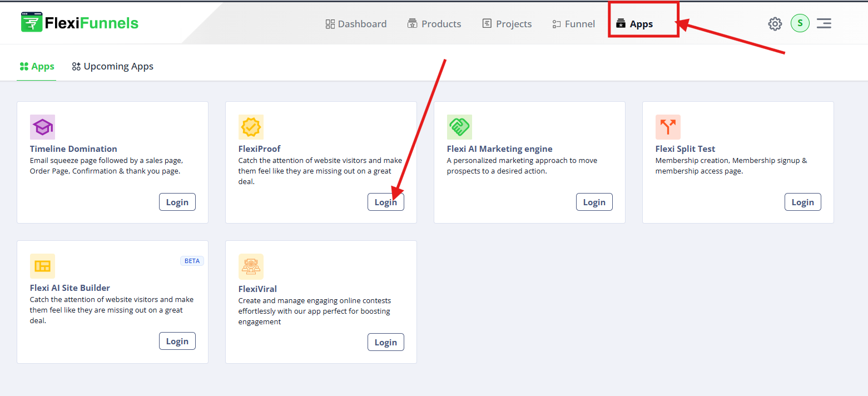Click the Funnel flow icon

click(556, 24)
